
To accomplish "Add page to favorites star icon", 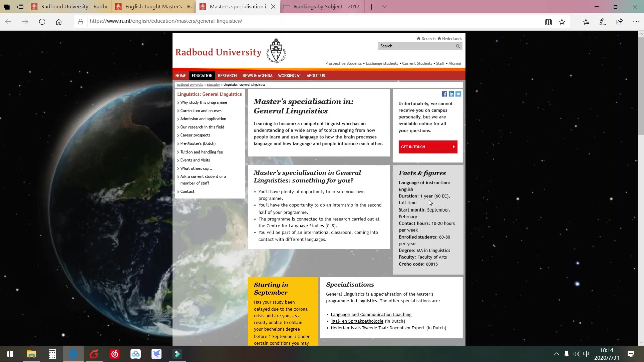I will point(562,22).
